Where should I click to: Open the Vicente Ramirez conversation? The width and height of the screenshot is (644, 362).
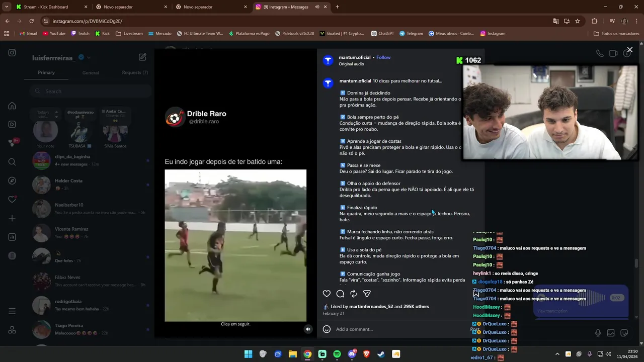91,233
